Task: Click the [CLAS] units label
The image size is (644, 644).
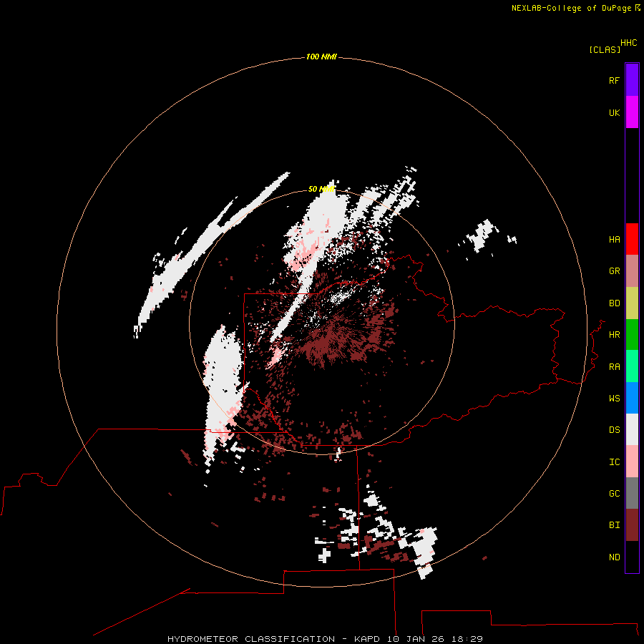Action: click(605, 49)
